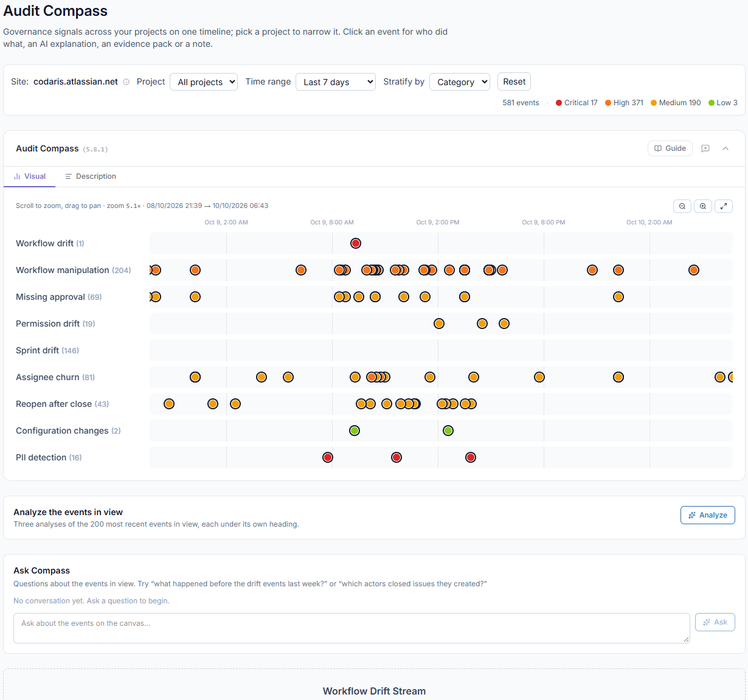
Task: Open the Guide
Action: (x=670, y=148)
